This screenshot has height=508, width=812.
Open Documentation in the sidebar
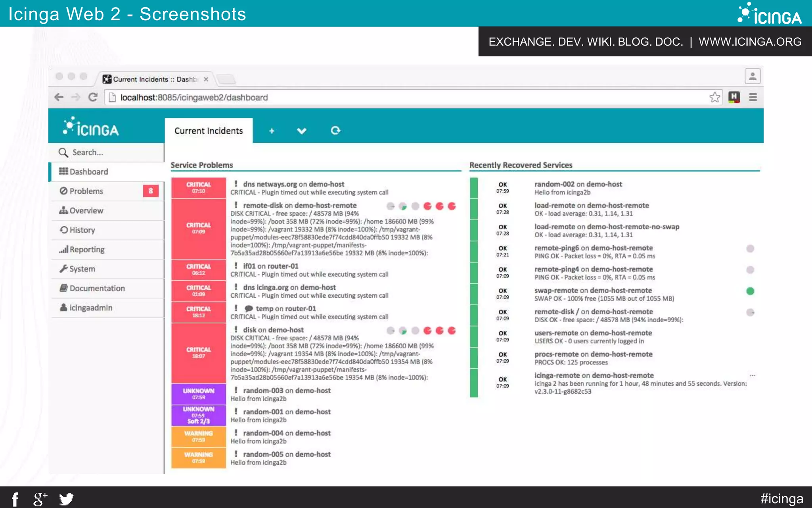point(107,289)
